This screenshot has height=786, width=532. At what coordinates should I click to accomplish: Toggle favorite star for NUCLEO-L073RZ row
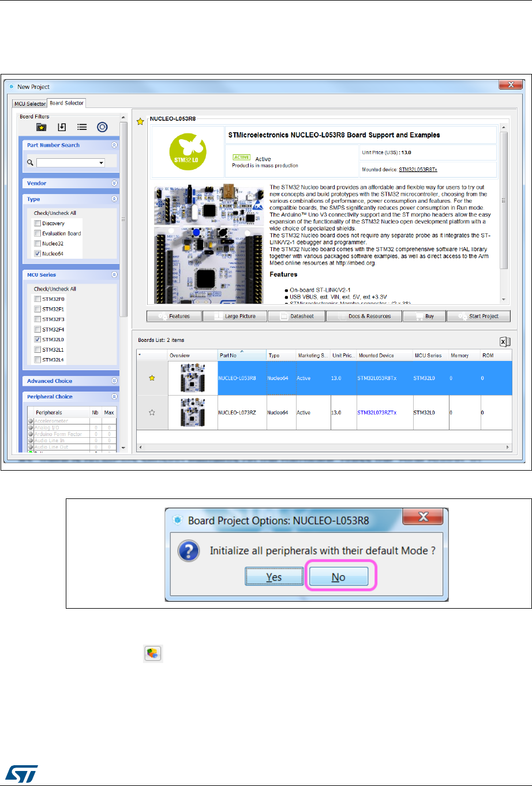152,412
